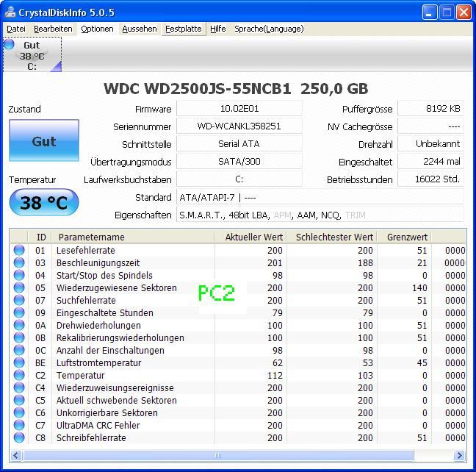Click the CrystalDiskInfo title bar app icon
This screenshot has width=476, height=472.
10,12
